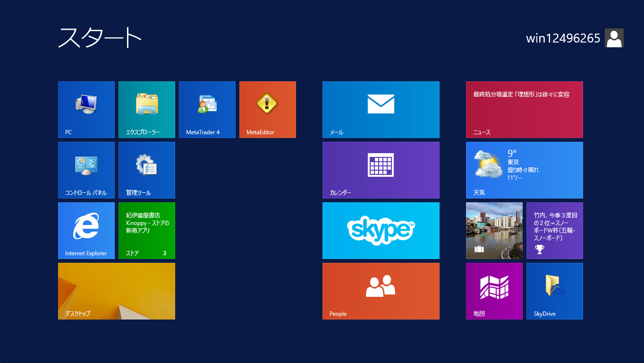
Task: Open the 管理ツール tile
Action: (x=147, y=170)
